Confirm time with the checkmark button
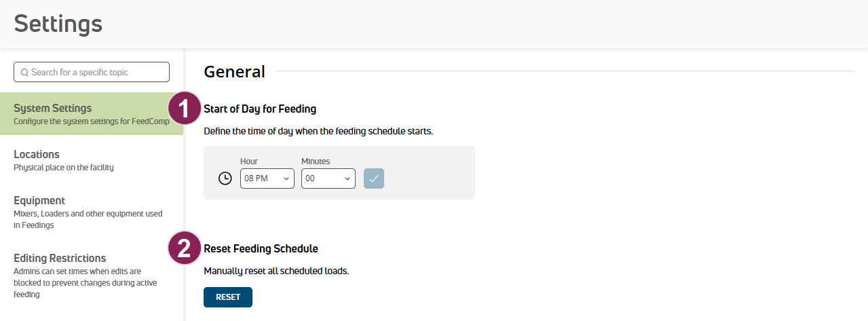The height and width of the screenshot is (321, 868). click(x=374, y=178)
